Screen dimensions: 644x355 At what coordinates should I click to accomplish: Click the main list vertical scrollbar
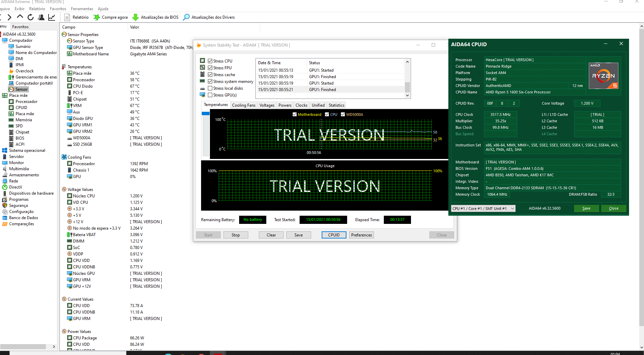click(x=642, y=177)
